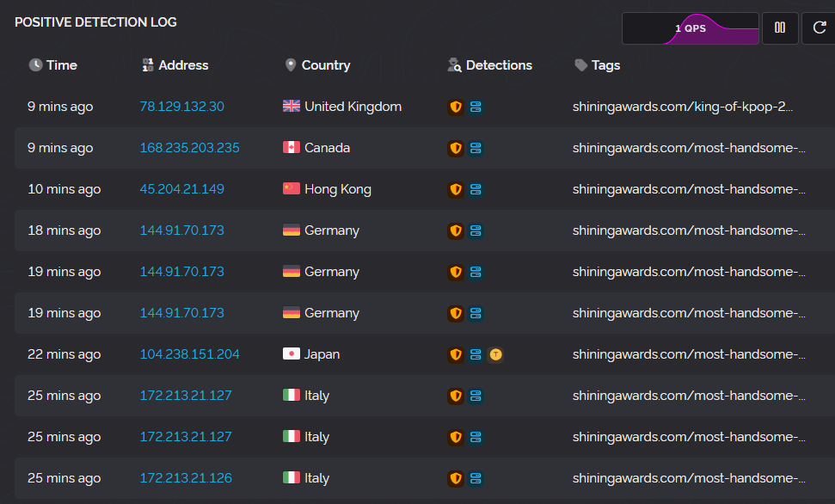Click the blue server icon in Canada row
The height and width of the screenshot is (504, 835).
click(x=476, y=149)
